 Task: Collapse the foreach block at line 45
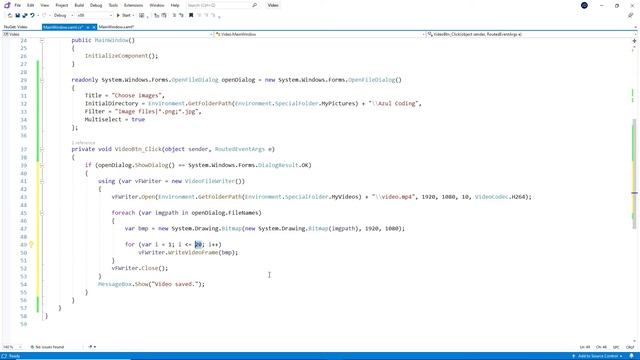point(42,213)
